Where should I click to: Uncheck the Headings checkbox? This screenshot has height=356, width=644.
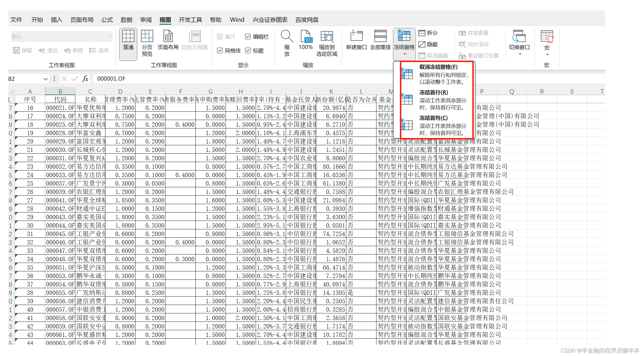tap(248, 51)
